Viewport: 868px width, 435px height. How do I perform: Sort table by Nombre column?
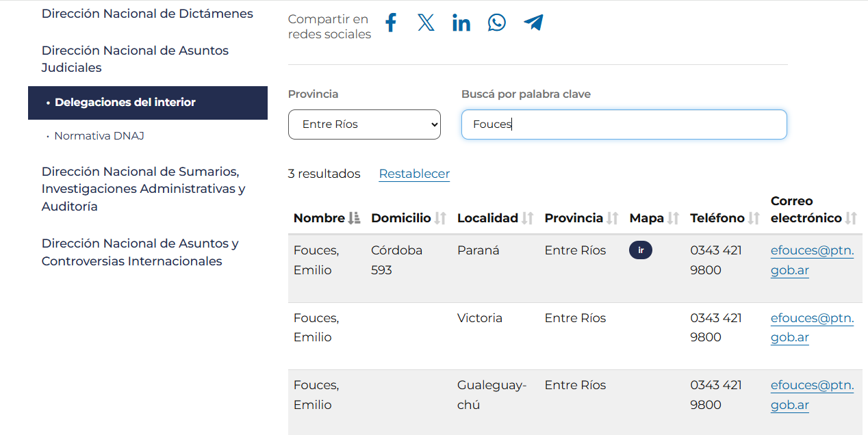tap(354, 218)
